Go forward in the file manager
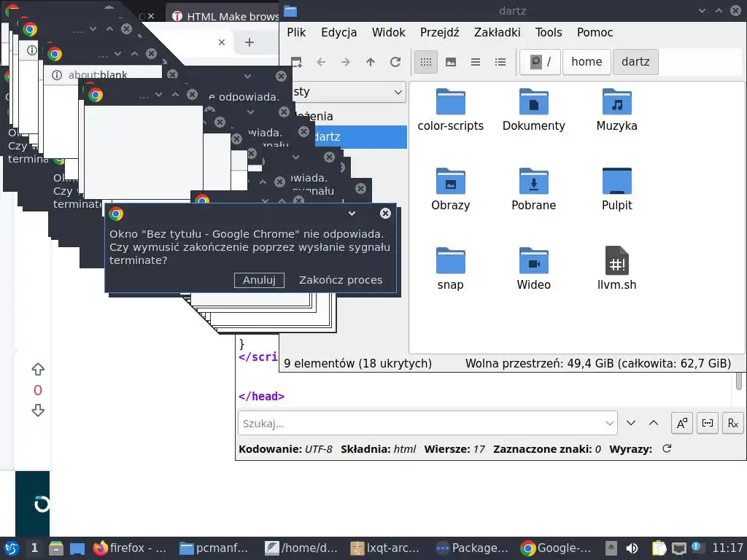747x560 pixels. (346, 62)
